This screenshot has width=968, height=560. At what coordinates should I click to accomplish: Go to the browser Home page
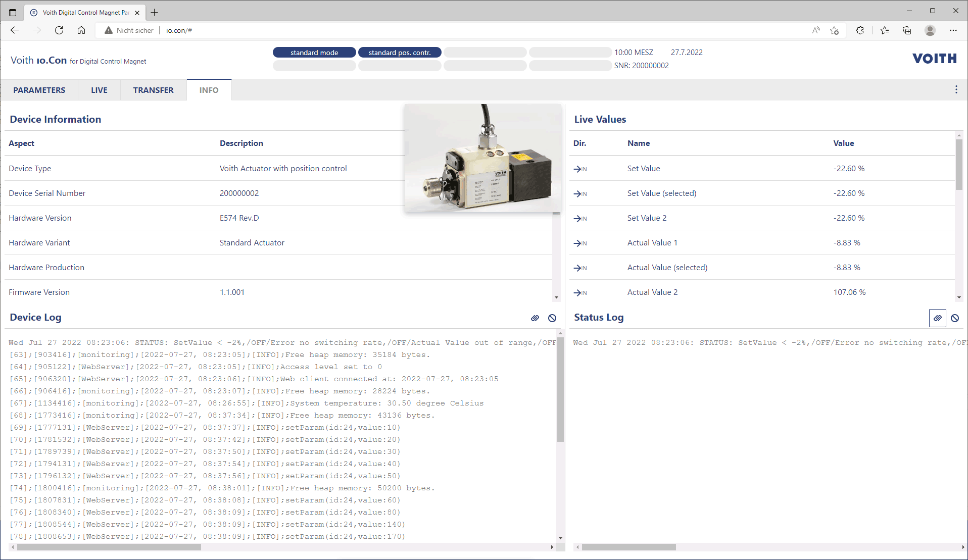click(x=81, y=30)
